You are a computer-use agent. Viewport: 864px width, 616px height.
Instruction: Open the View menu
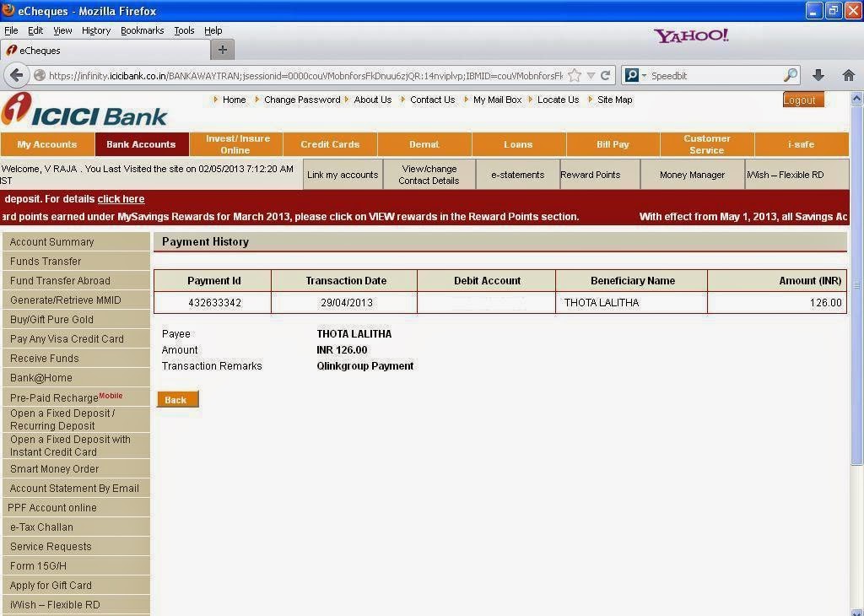(x=62, y=30)
